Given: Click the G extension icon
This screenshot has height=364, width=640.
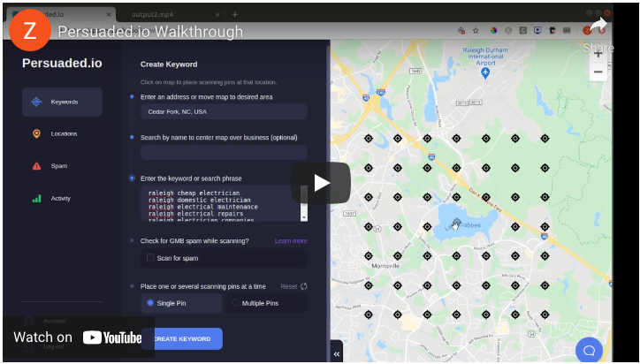Looking at the screenshot, I should click(x=522, y=30).
